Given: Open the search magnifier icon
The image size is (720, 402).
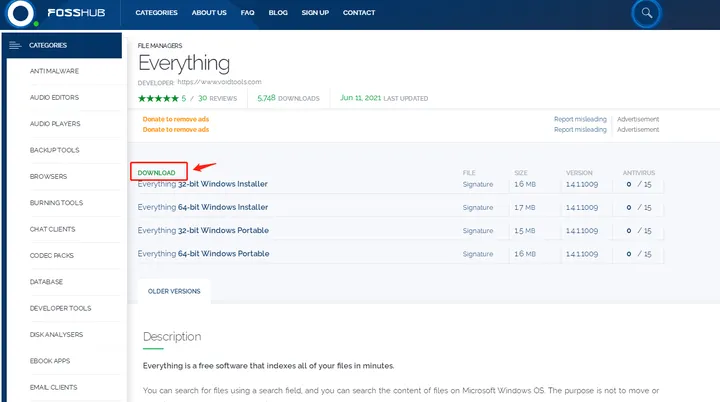Looking at the screenshot, I should [x=647, y=13].
